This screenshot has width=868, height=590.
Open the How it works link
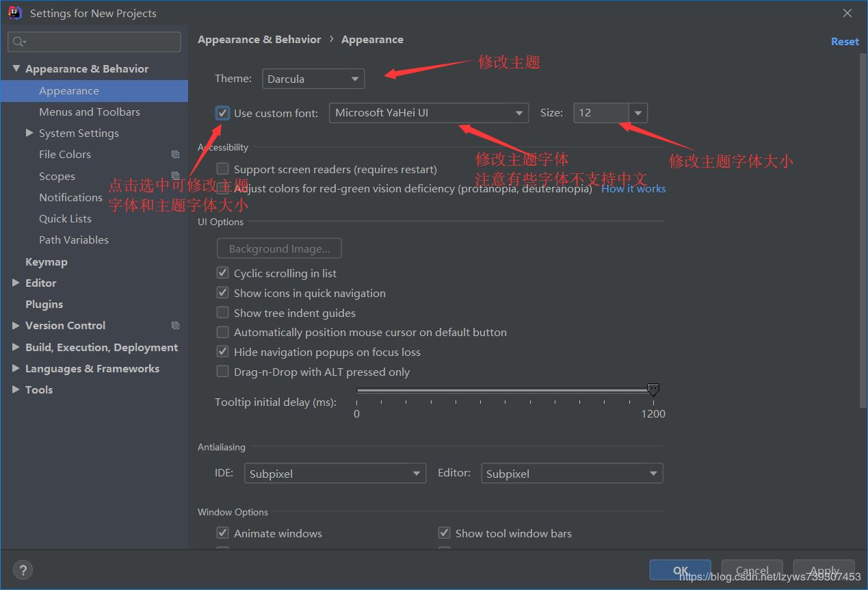pyautogui.click(x=633, y=188)
